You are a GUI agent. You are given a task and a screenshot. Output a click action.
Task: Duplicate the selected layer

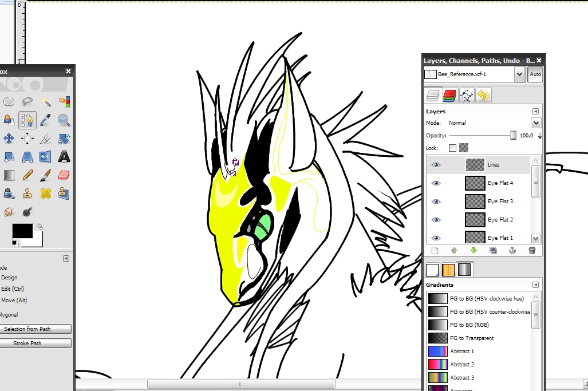[493, 250]
